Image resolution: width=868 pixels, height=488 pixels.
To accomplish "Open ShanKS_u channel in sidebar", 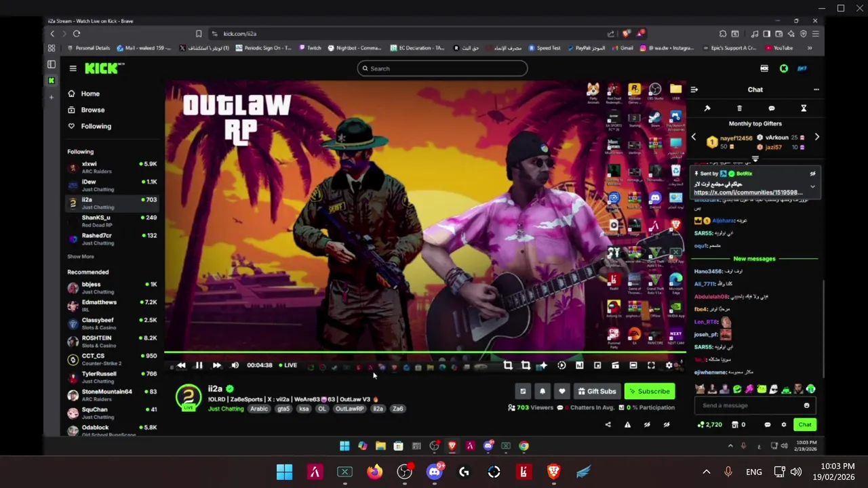I will 113,221.
